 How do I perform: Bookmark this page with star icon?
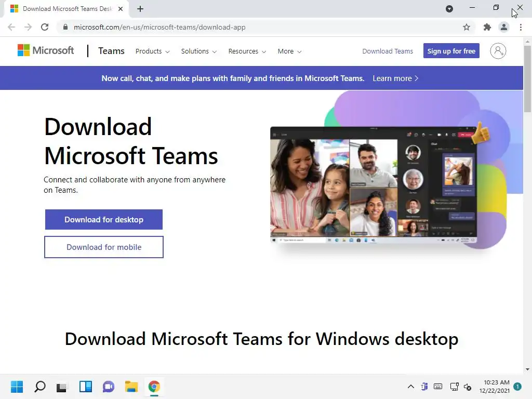(467, 27)
